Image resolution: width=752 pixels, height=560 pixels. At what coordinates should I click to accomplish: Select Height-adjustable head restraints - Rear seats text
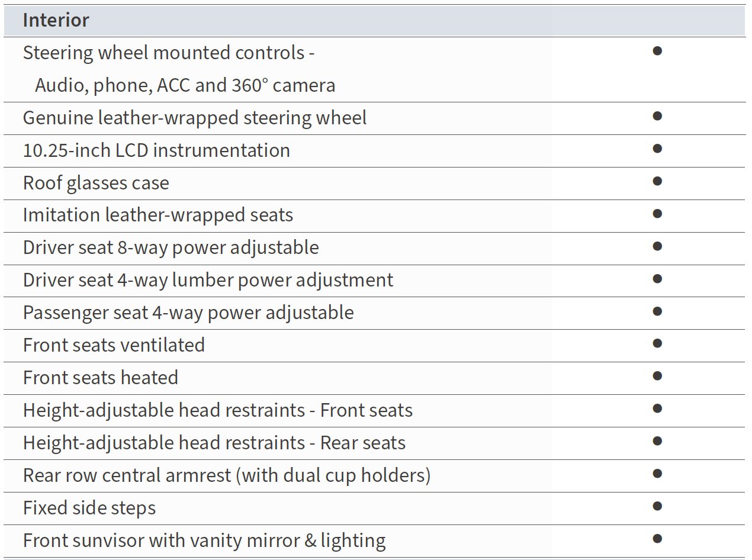point(214,443)
